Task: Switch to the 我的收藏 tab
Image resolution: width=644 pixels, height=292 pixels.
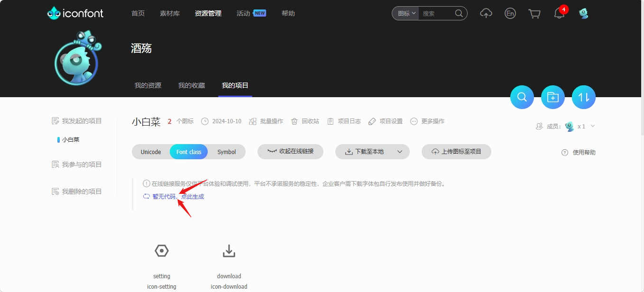Action: 191,85
